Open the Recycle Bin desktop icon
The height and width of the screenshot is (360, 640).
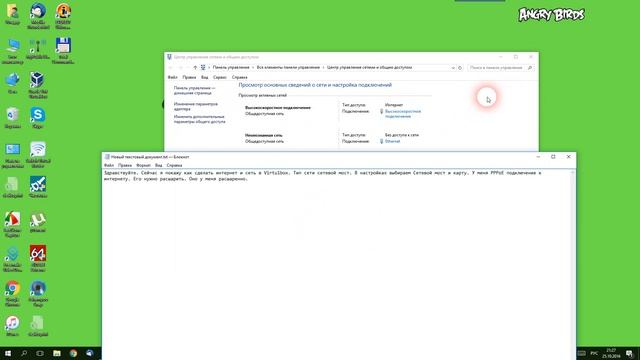[x=12, y=118]
